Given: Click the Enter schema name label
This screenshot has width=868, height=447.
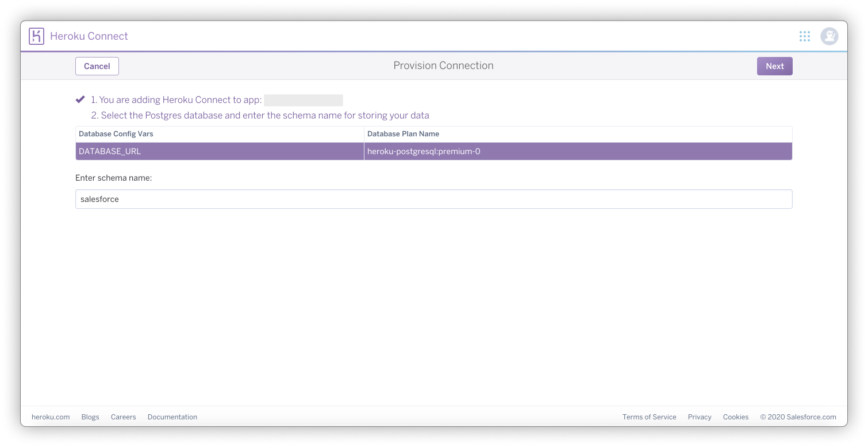Looking at the screenshot, I should (114, 178).
